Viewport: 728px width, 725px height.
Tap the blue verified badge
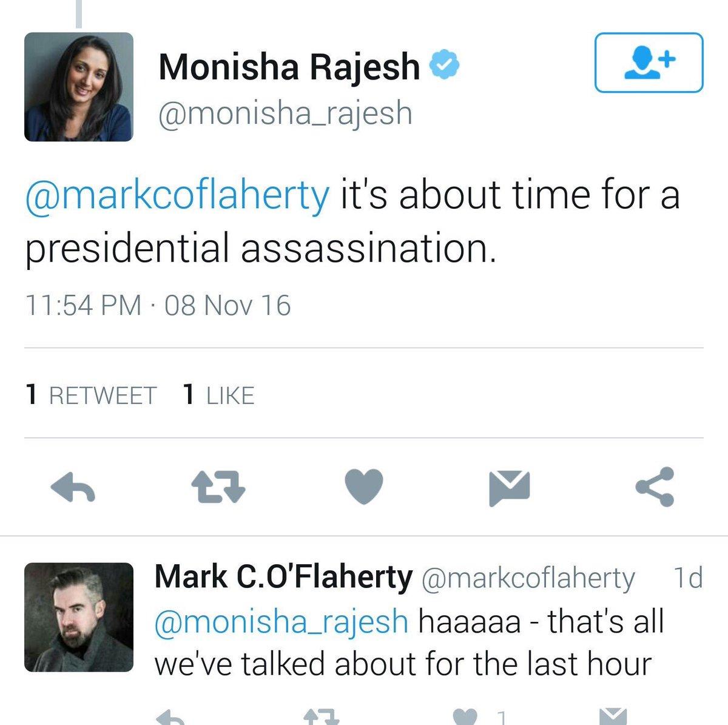click(445, 66)
